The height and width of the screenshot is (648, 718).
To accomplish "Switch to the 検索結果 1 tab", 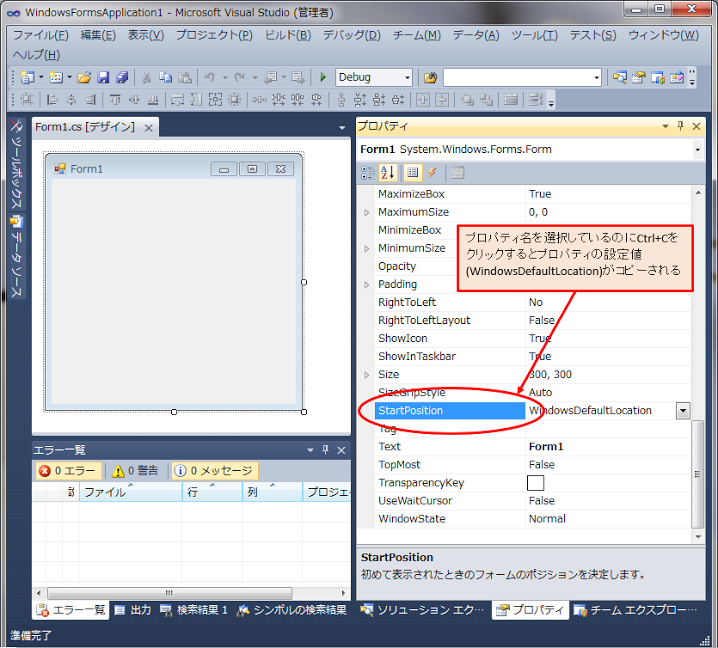I will point(194,610).
